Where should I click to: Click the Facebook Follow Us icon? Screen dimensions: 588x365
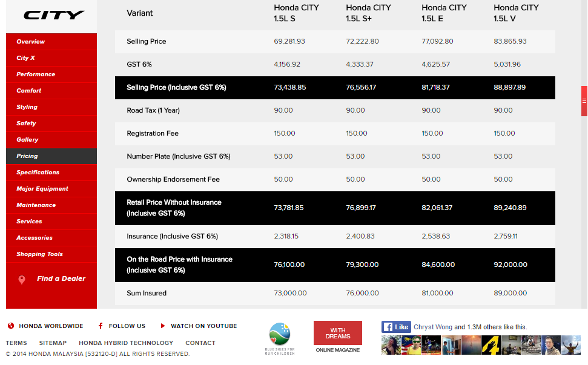(x=101, y=326)
